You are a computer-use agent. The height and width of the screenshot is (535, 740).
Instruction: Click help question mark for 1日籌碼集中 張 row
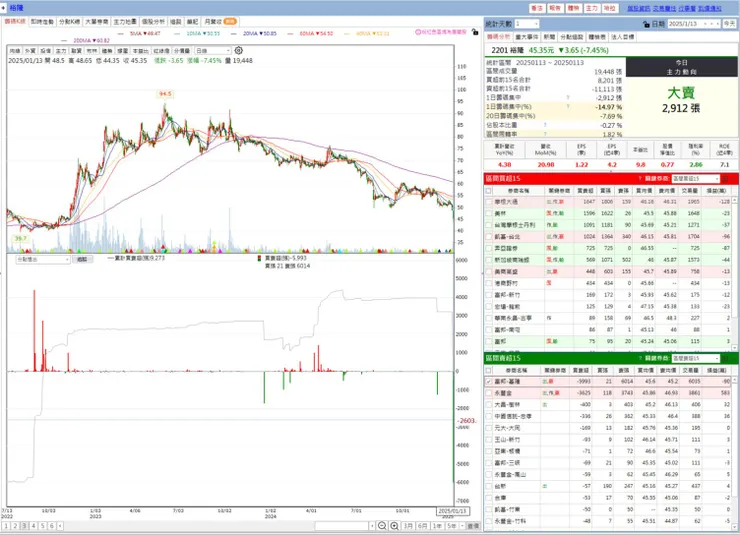(568, 98)
